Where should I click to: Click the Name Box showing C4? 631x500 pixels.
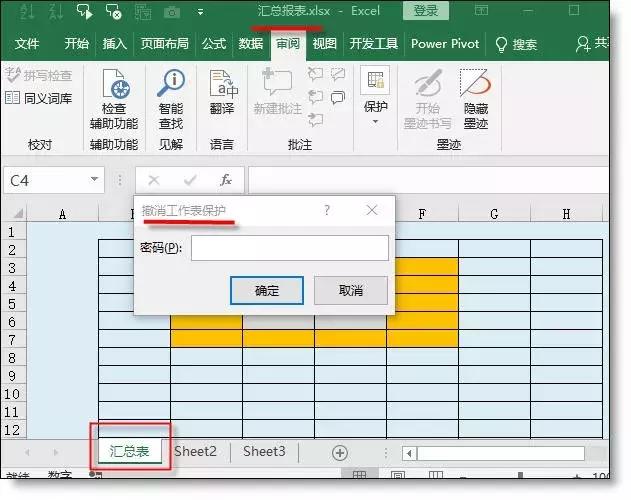coord(47,180)
